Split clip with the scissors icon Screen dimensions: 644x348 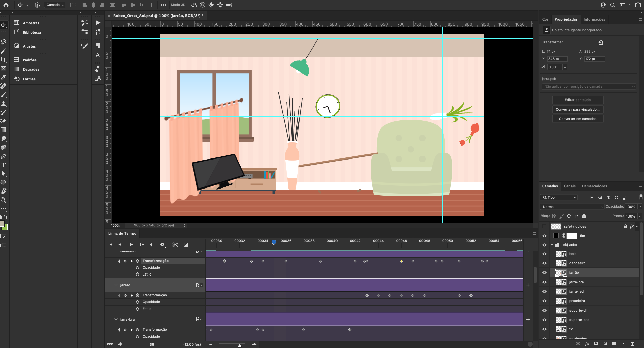point(175,245)
